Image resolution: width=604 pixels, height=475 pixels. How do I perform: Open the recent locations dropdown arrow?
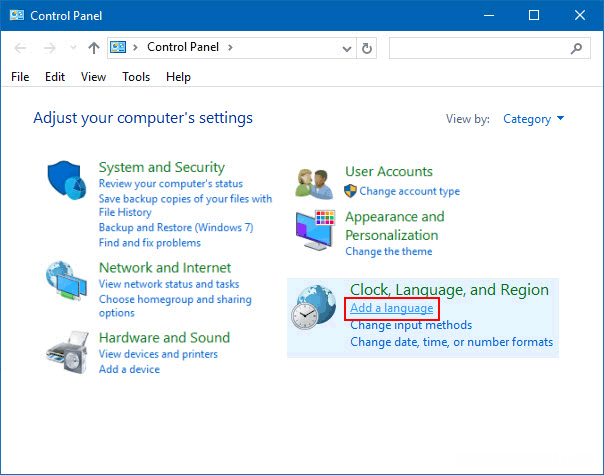(73, 48)
